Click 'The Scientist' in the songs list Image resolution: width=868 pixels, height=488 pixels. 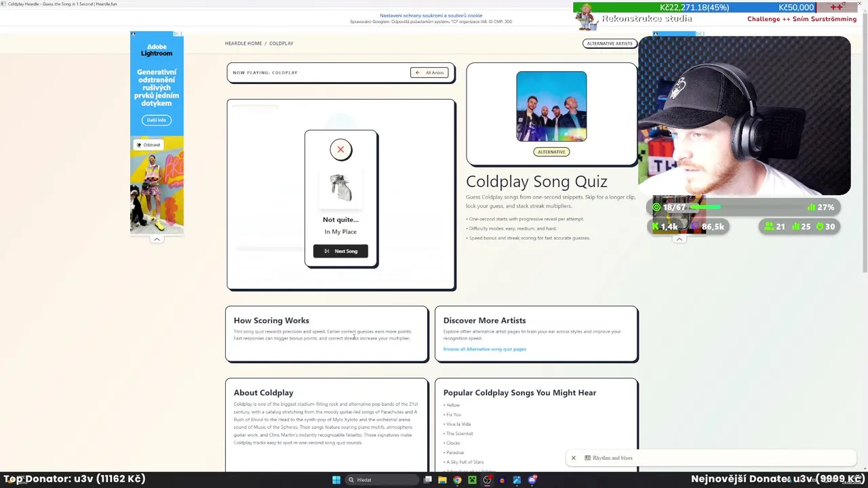coord(460,434)
